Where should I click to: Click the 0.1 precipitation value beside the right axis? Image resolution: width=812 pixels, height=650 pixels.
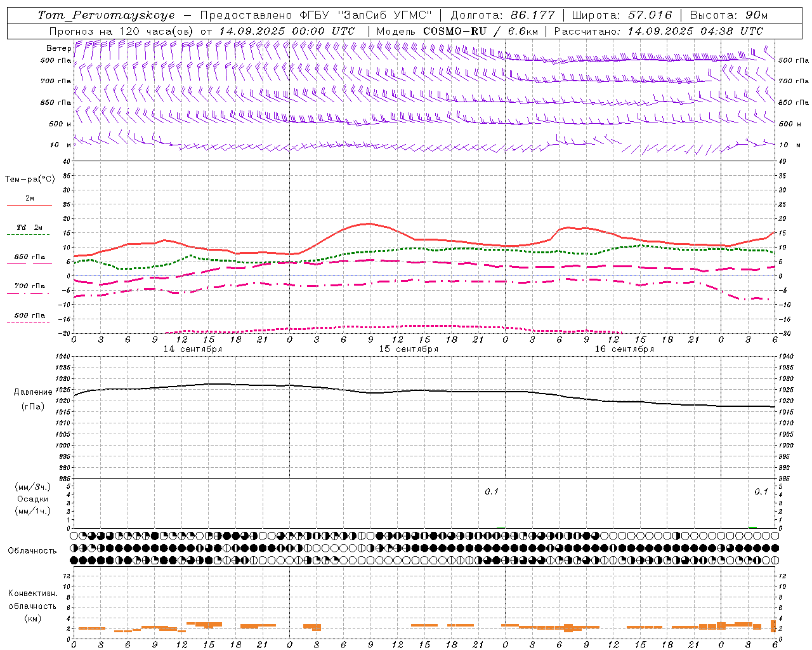click(x=761, y=492)
